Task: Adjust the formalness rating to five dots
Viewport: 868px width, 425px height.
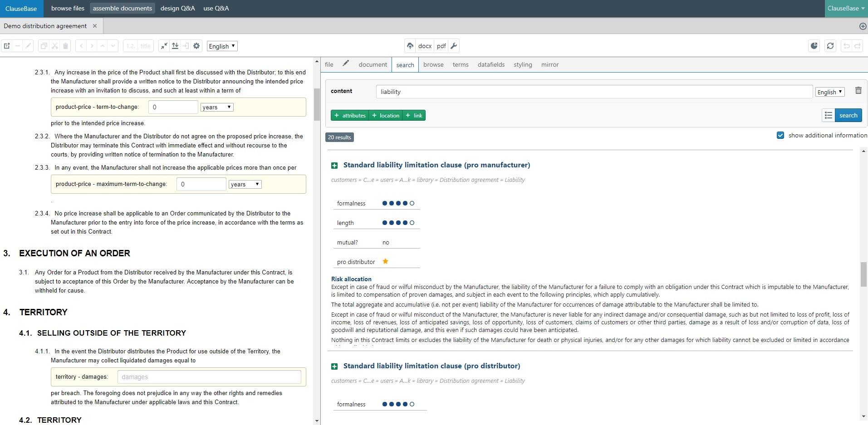Action: pos(412,203)
